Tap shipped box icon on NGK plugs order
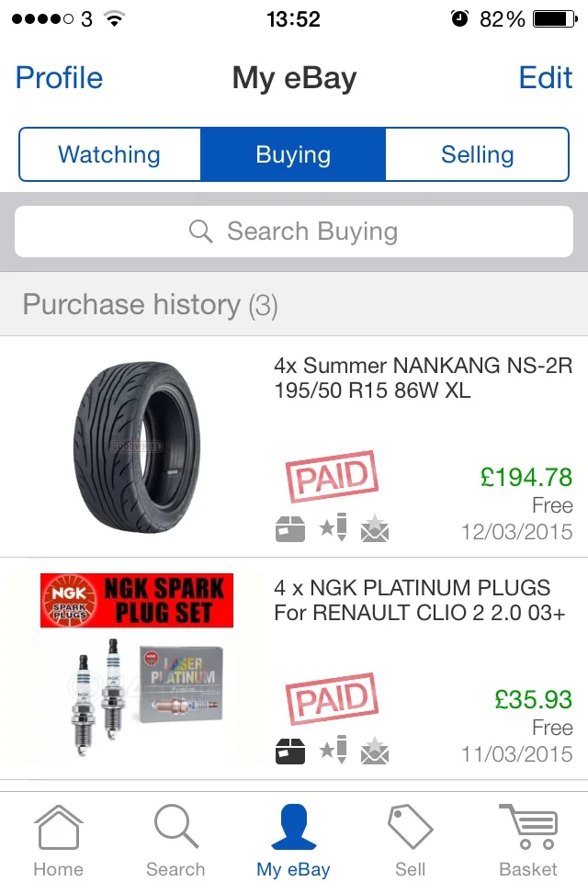 click(290, 751)
